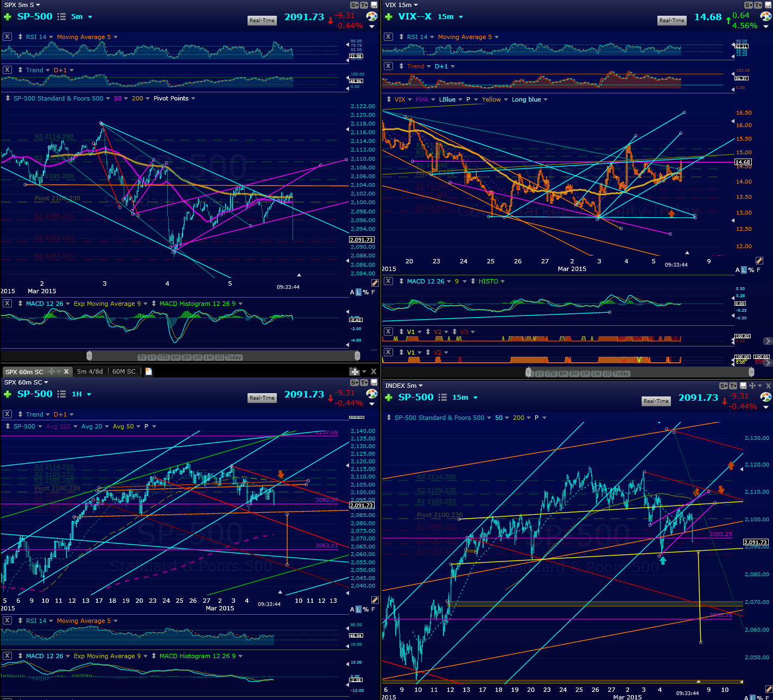The width and height of the screenshot is (773, 700).
Task: Open S menu icon in SPX 5m chart header
Action: click(354, 5)
